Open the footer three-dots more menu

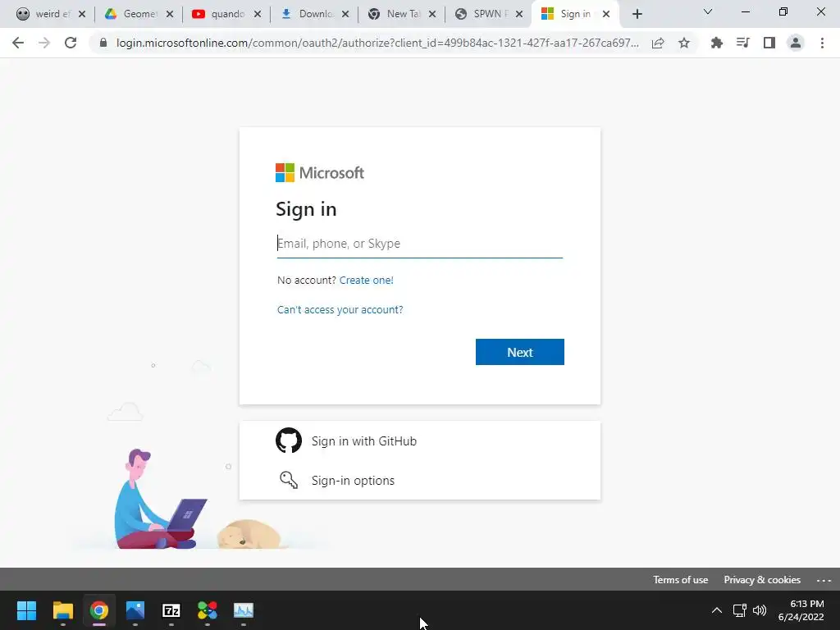click(x=824, y=580)
